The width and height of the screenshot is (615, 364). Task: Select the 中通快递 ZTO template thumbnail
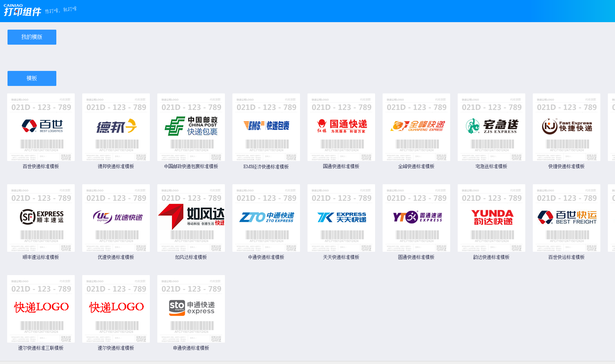[x=266, y=218]
